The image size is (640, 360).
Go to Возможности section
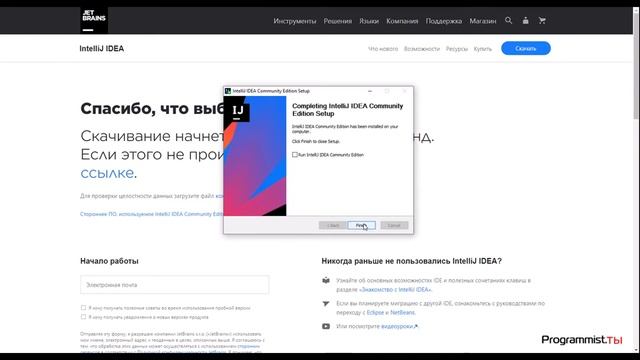pos(422,49)
